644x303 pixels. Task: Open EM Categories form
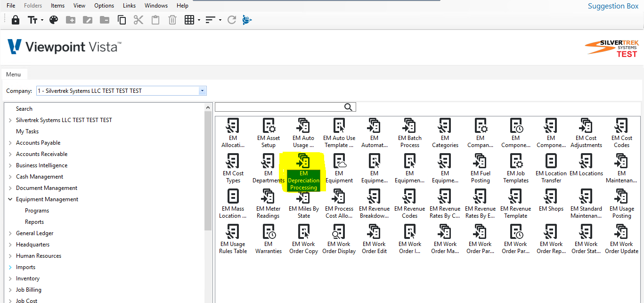tap(445, 133)
